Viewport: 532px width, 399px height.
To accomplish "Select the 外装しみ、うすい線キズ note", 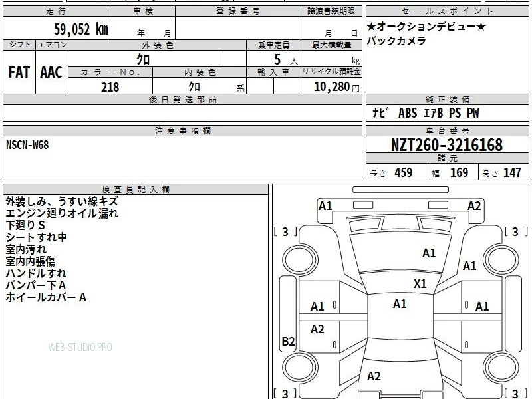I will click(62, 201).
